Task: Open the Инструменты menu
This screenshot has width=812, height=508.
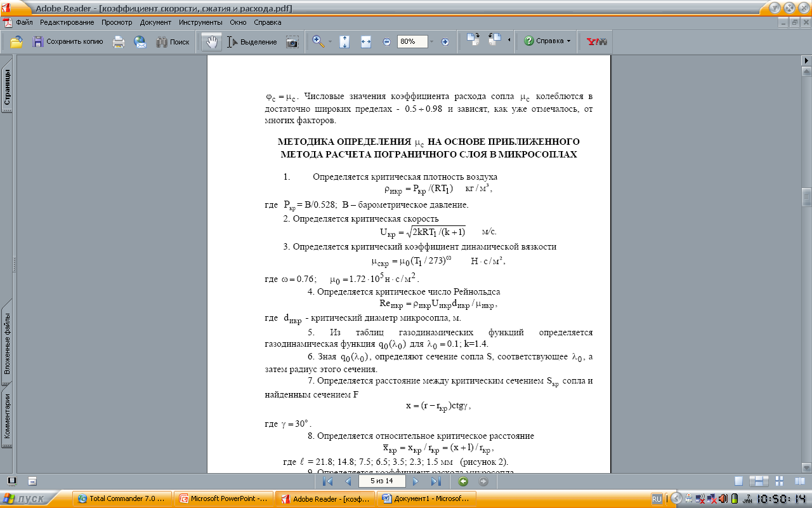Action: coord(200,22)
